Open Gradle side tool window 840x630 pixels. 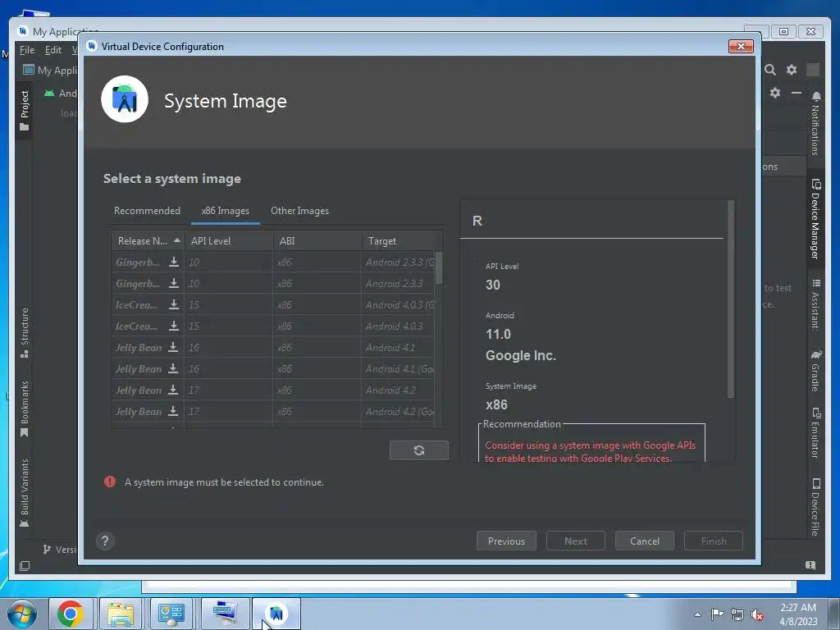[x=815, y=371]
